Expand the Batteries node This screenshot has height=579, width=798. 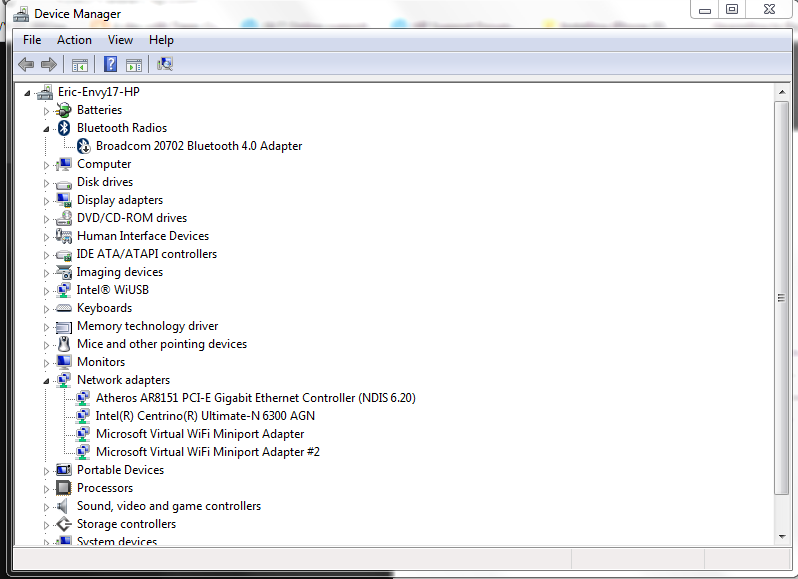point(46,111)
